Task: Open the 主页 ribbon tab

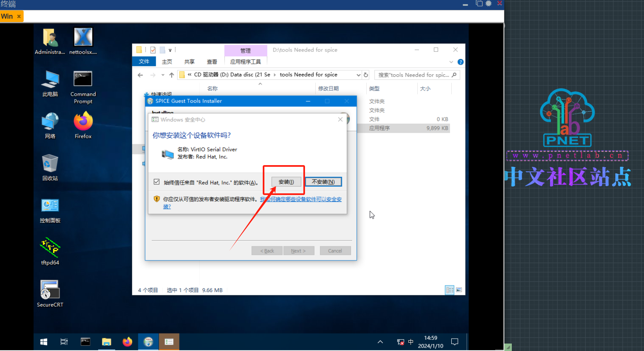Action: (x=167, y=61)
